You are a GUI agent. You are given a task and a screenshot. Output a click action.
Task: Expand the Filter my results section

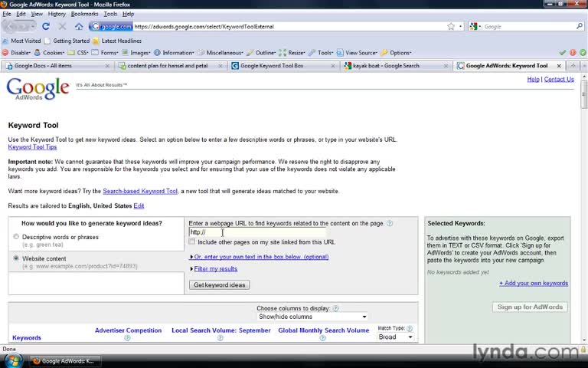tap(216, 269)
